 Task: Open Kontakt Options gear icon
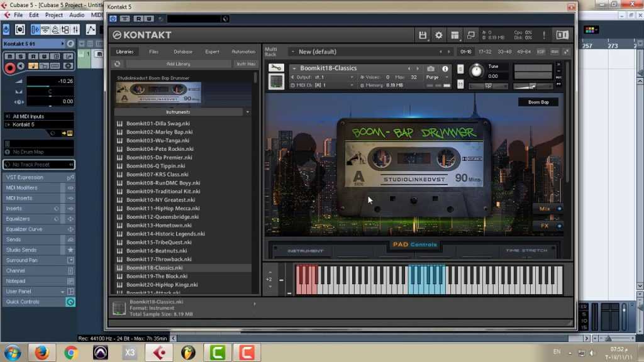[x=438, y=35]
